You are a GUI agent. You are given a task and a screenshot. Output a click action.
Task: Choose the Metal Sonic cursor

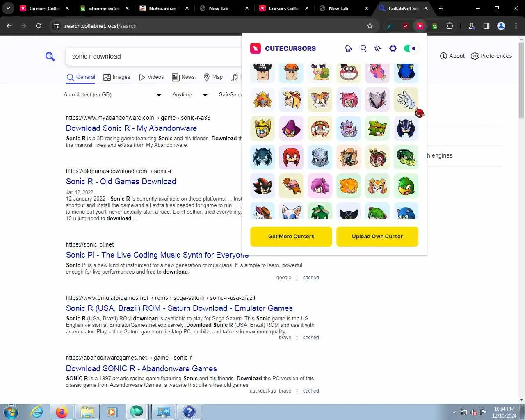pyautogui.click(x=406, y=72)
